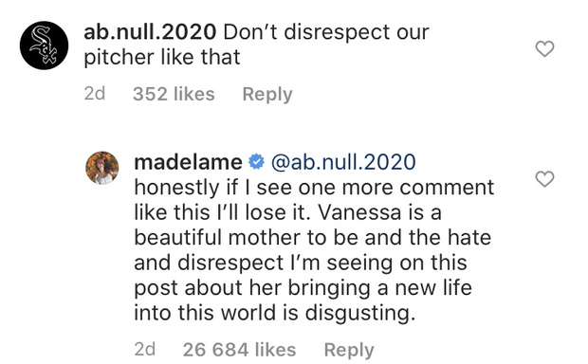View the 352 likes list

(x=174, y=94)
